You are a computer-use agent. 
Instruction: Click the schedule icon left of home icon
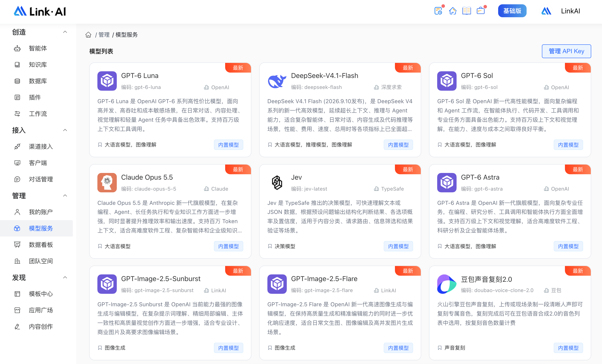(x=438, y=11)
